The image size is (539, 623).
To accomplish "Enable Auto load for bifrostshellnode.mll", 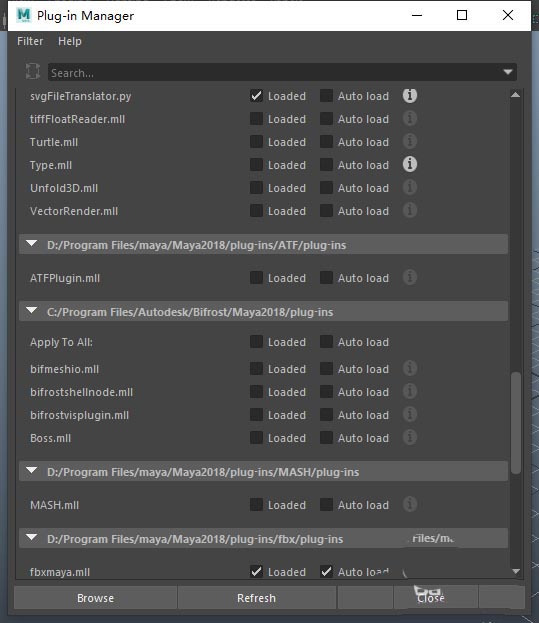I will pyautogui.click(x=326, y=392).
